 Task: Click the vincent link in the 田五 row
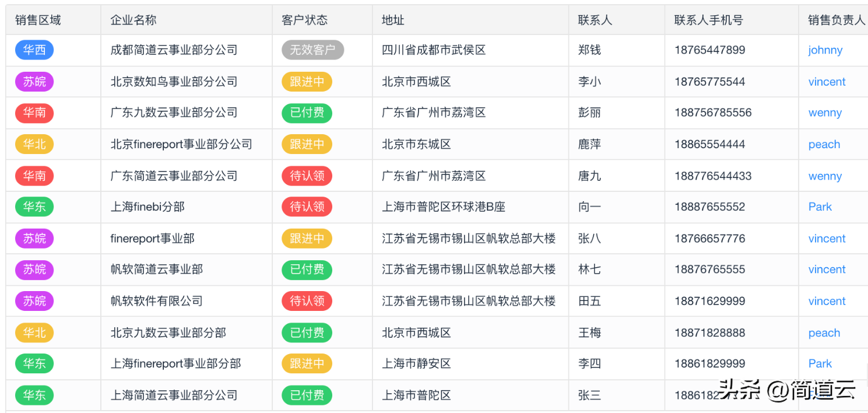click(x=827, y=302)
